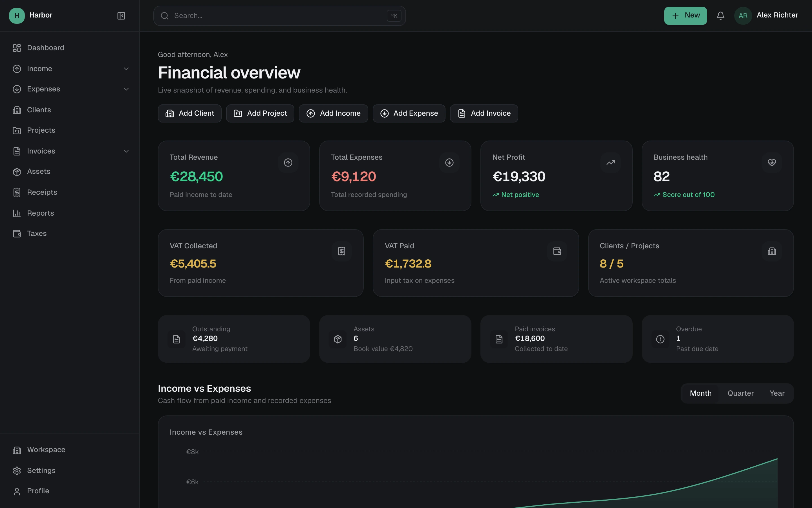Click the Clients building icon in sidebar
The width and height of the screenshot is (812, 508).
[x=17, y=110]
